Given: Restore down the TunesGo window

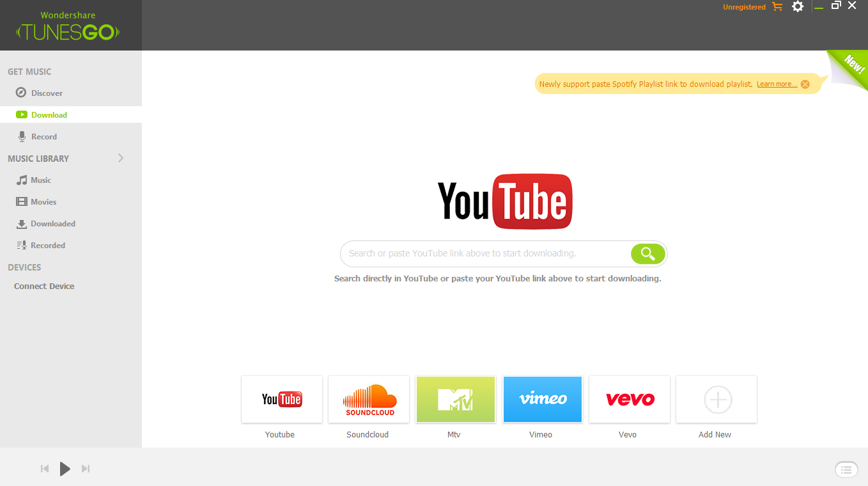Looking at the screenshot, I should pos(836,6).
